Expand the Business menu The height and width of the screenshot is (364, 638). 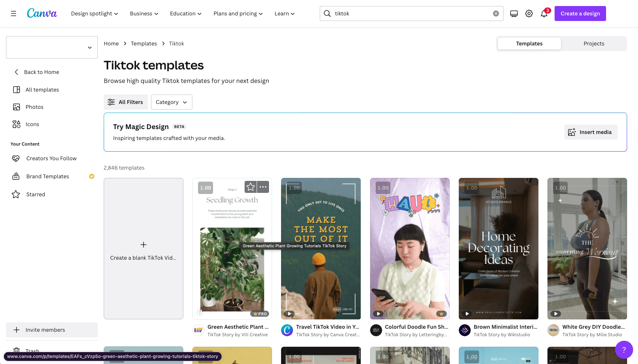(144, 14)
